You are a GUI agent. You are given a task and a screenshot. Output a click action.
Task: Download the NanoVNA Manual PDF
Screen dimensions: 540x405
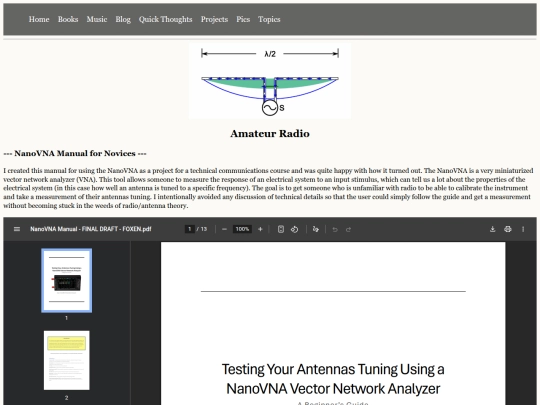(492, 229)
